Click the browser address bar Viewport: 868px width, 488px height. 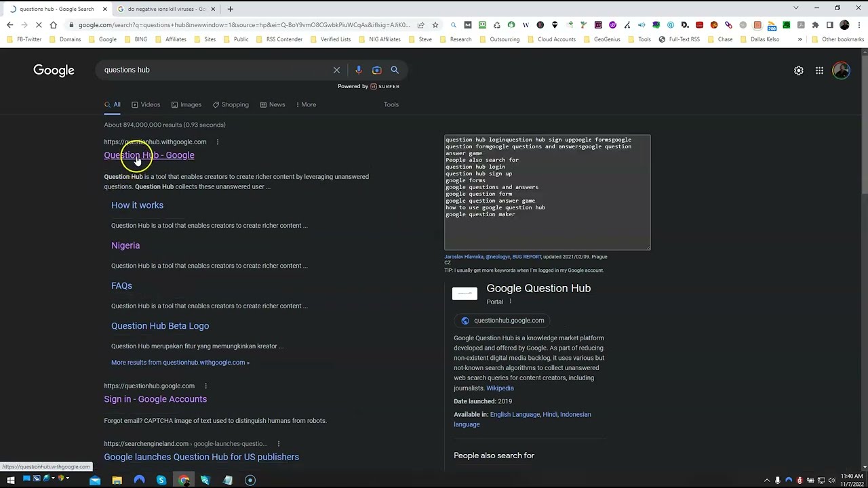(244, 25)
